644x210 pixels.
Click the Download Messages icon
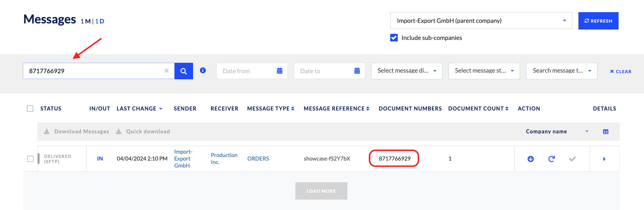pyautogui.click(x=47, y=132)
